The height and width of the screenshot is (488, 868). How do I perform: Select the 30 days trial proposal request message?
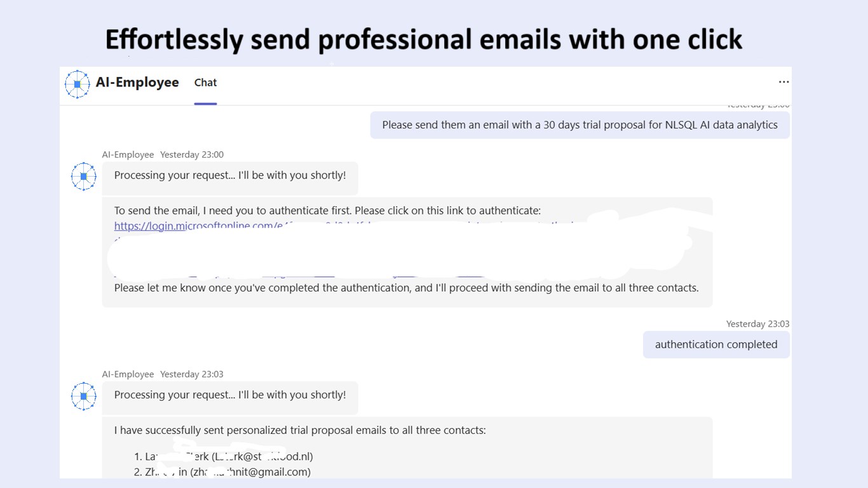point(580,125)
